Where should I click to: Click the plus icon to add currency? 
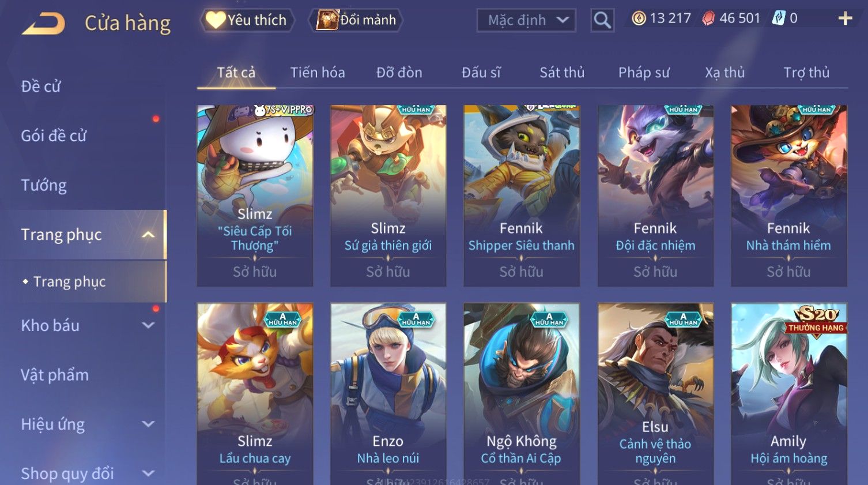coord(845,19)
